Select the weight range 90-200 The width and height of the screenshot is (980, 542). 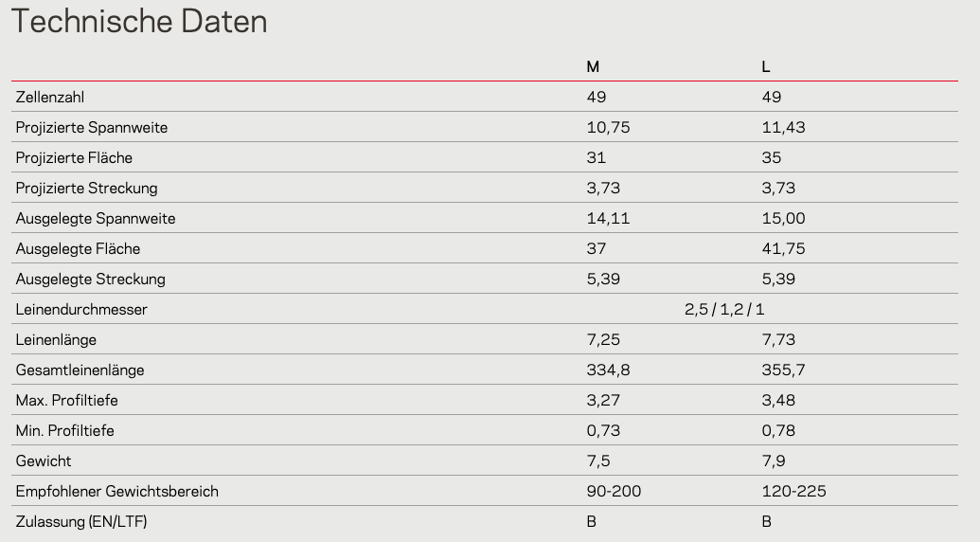pos(614,492)
